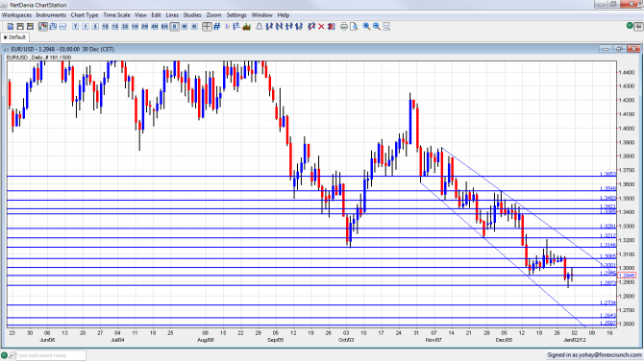Click the Save As icon beside Save
The image size is (644, 361).
[30, 27]
